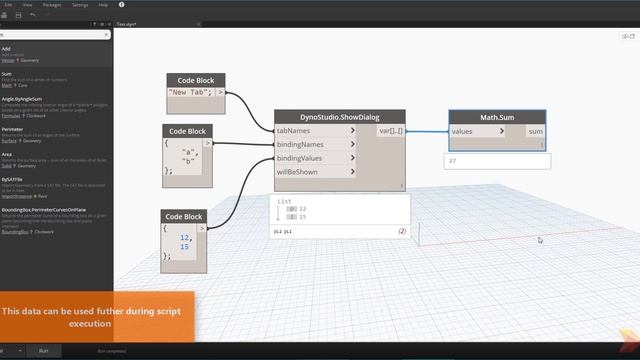Screen dimensions: 640x360
Task: Click the "b" string in Code Block
Action: (x=188, y=161)
